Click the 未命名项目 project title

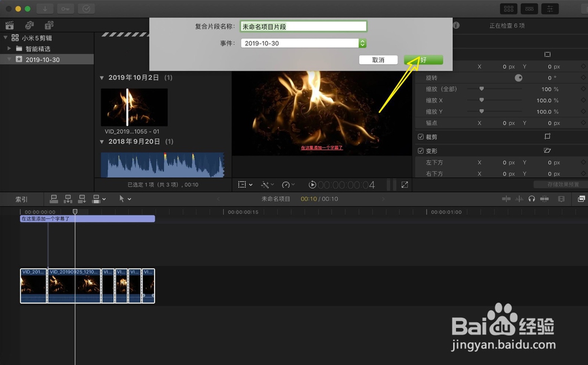[276, 199]
